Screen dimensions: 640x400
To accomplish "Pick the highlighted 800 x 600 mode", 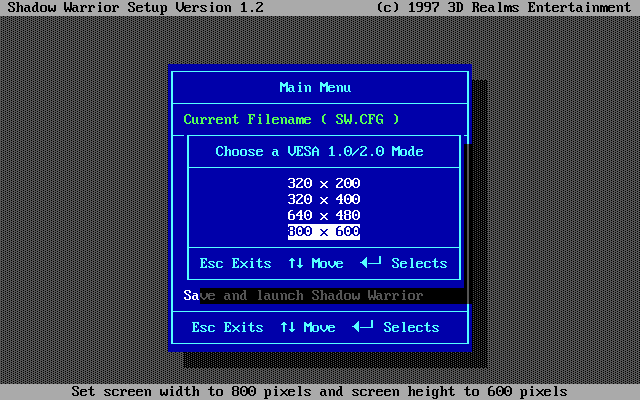I will point(324,231).
